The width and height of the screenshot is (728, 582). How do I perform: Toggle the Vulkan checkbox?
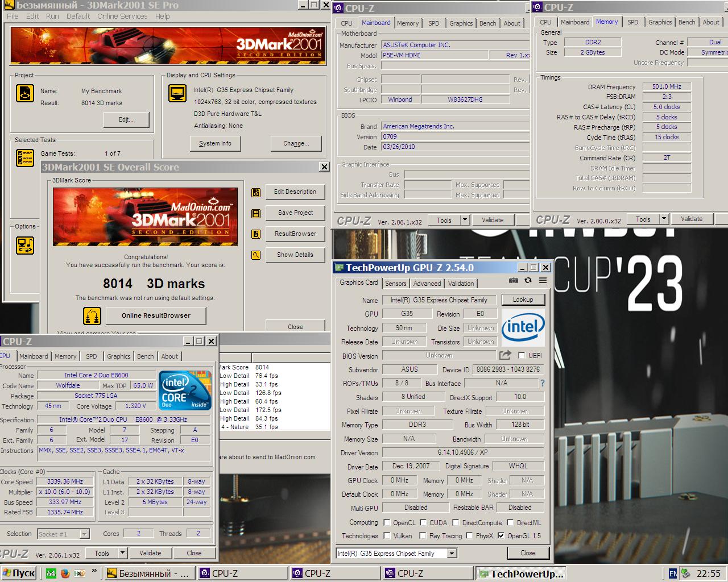(x=387, y=535)
